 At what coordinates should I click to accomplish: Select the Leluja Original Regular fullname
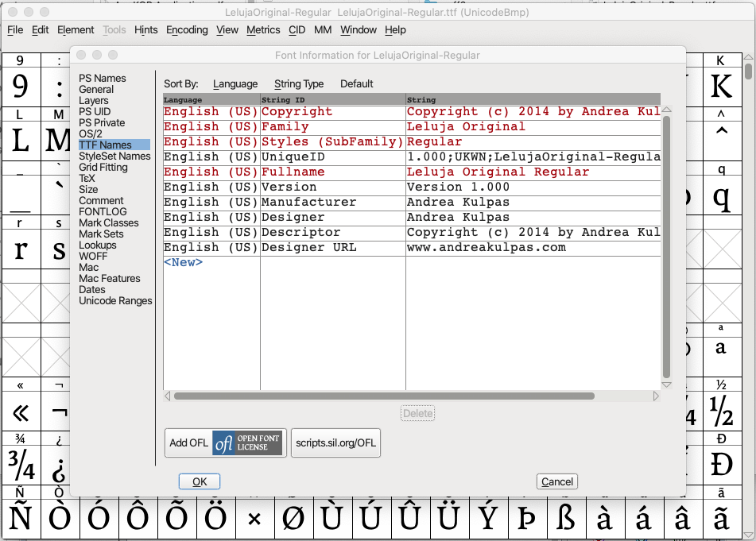tap(533, 172)
